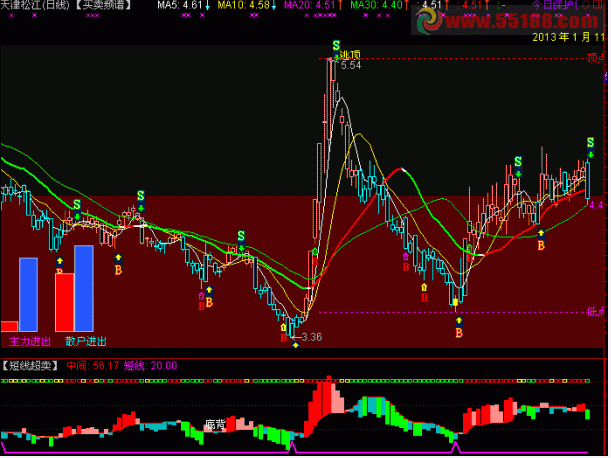
Task: Click the blue bar above 主力进出 label
Action: point(28,295)
